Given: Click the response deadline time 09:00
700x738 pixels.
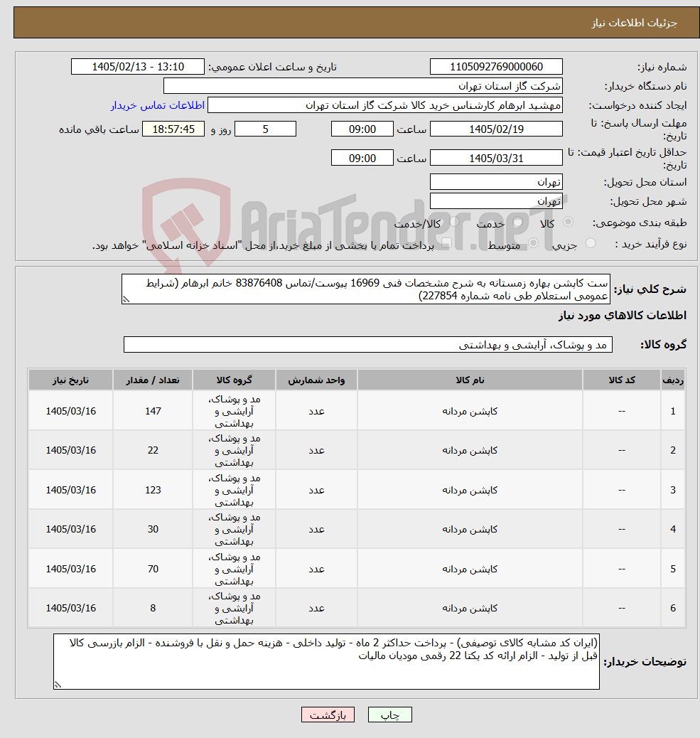Looking at the screenshot, I should tap(362, 129).
